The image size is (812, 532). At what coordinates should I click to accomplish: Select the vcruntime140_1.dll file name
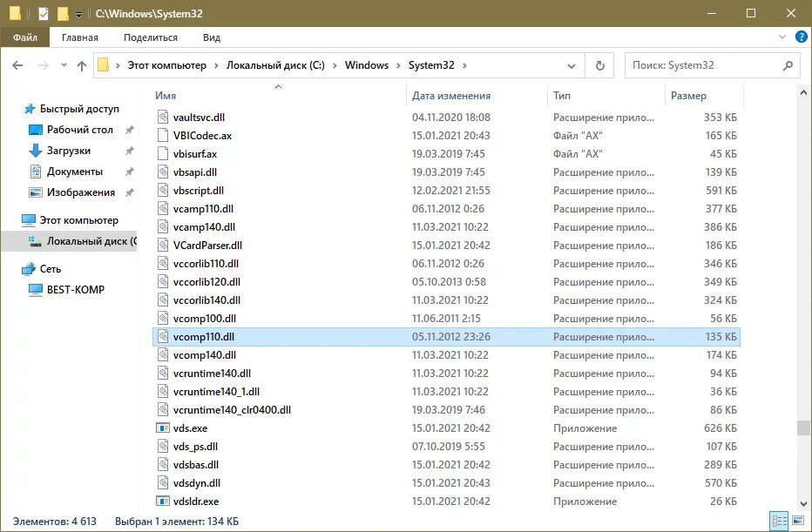click(x=216, y=392)
